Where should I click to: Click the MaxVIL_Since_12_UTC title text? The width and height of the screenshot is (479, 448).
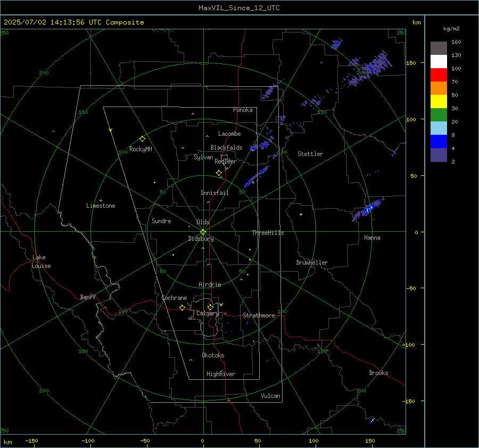239,8
